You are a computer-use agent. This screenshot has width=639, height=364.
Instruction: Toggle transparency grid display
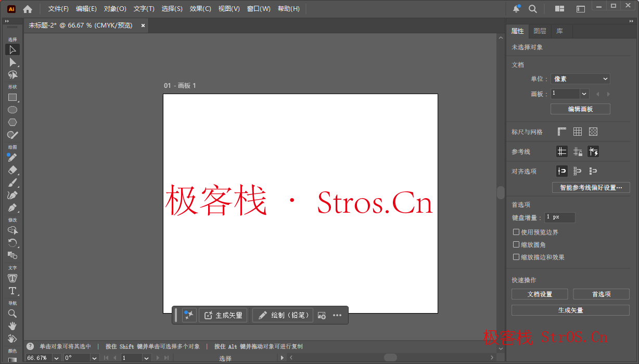click(593, 132)
